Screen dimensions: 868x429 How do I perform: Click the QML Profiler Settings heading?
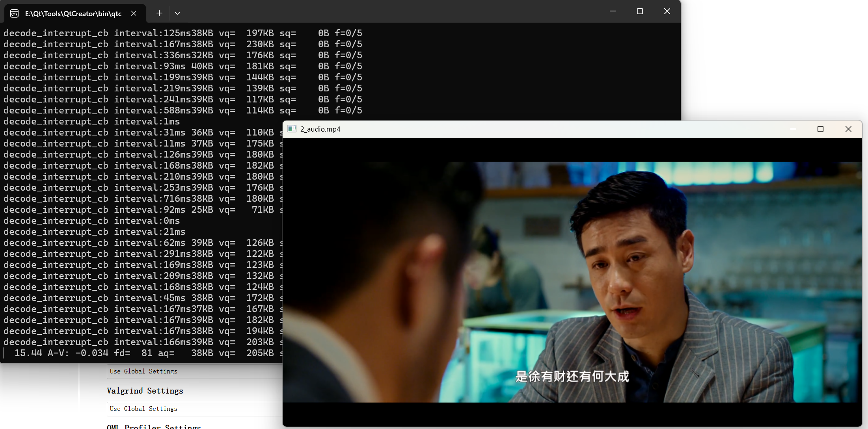pos(154,426)
